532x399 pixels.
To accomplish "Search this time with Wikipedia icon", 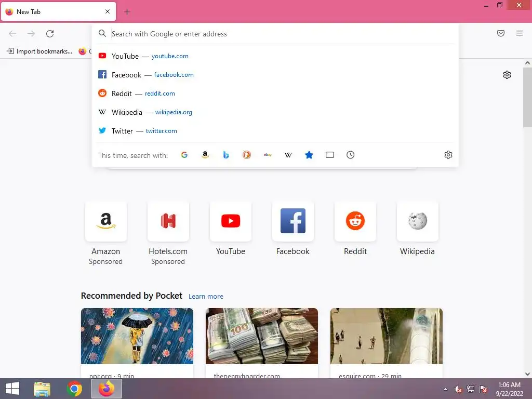I will 288,155.
